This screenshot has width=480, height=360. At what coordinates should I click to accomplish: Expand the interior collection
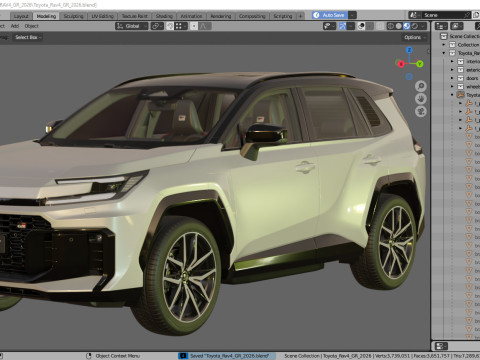(x=452, y=61)
